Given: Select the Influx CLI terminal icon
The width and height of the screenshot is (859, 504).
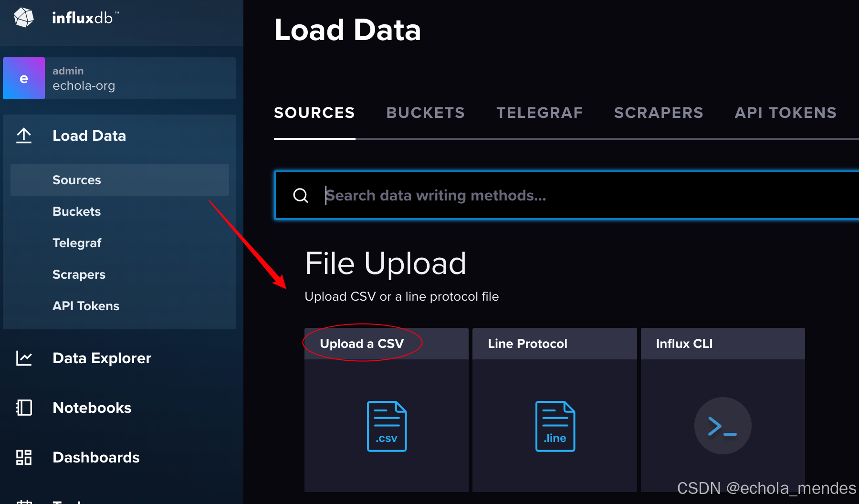Looking at the screenshot, I should click(x=723, y=426).
